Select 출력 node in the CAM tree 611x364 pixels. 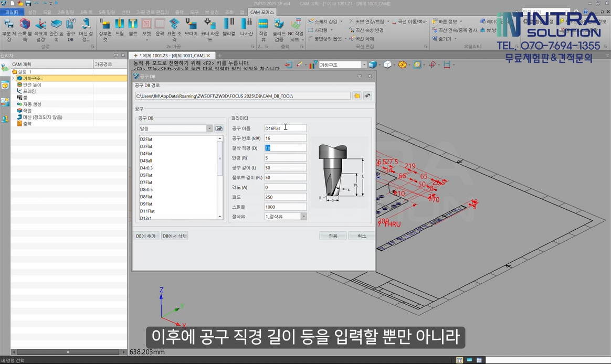(27, 123)
